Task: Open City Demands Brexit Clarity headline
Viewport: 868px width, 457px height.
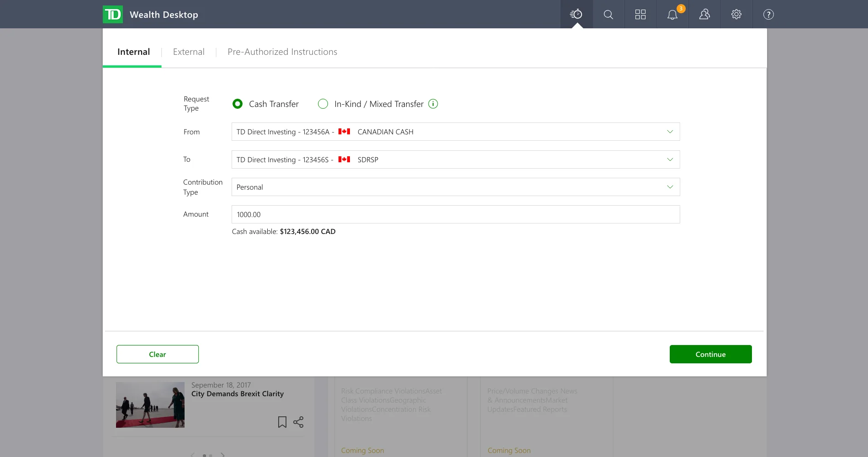Action: 238,394
